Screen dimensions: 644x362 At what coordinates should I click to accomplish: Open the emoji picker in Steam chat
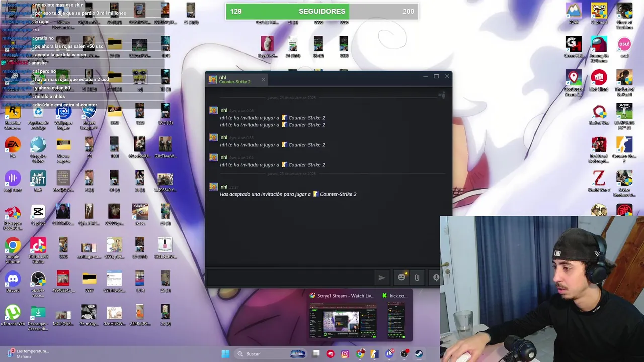(401, 277)
